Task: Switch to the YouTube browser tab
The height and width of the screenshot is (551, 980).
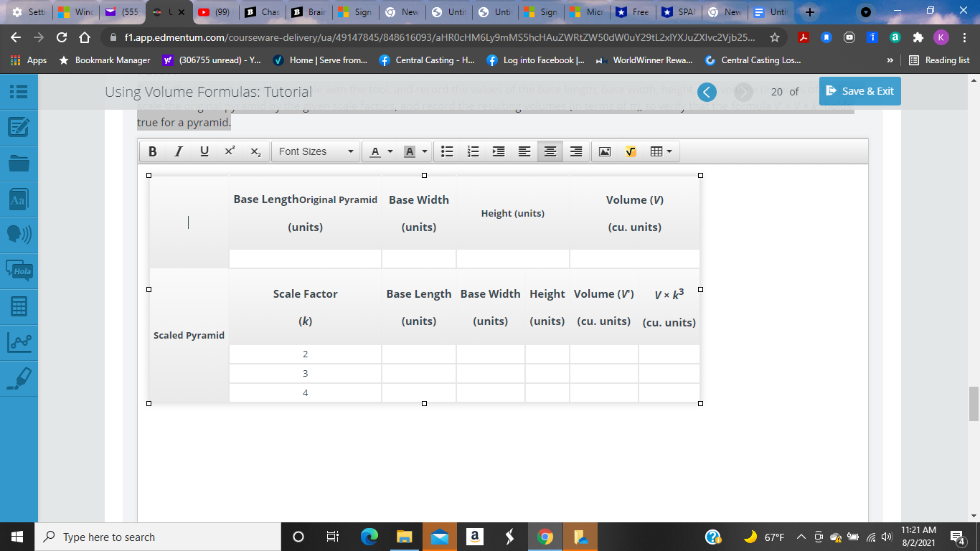Action: (215, 12)
